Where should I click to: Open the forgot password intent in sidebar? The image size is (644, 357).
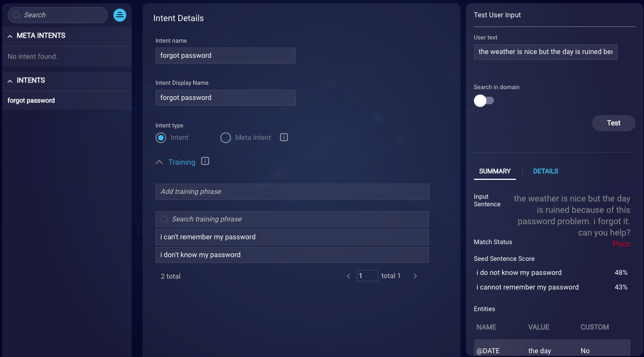coord(66,100)
